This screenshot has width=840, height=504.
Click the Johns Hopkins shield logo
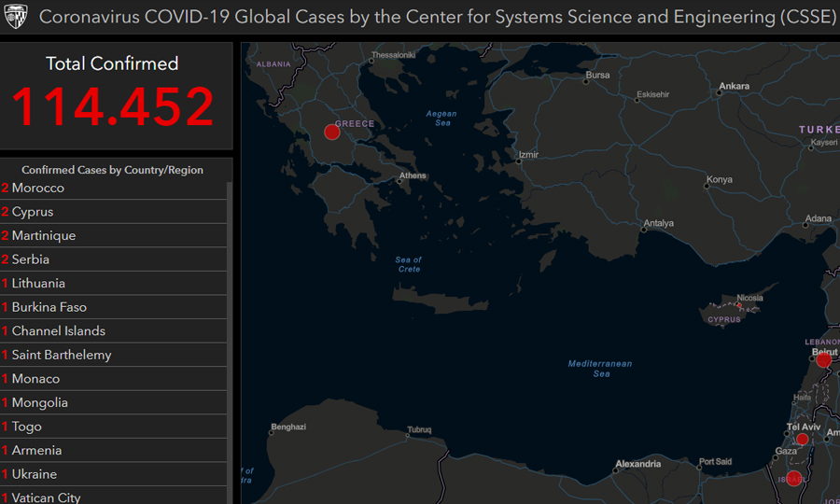click(x=15, y=16)
